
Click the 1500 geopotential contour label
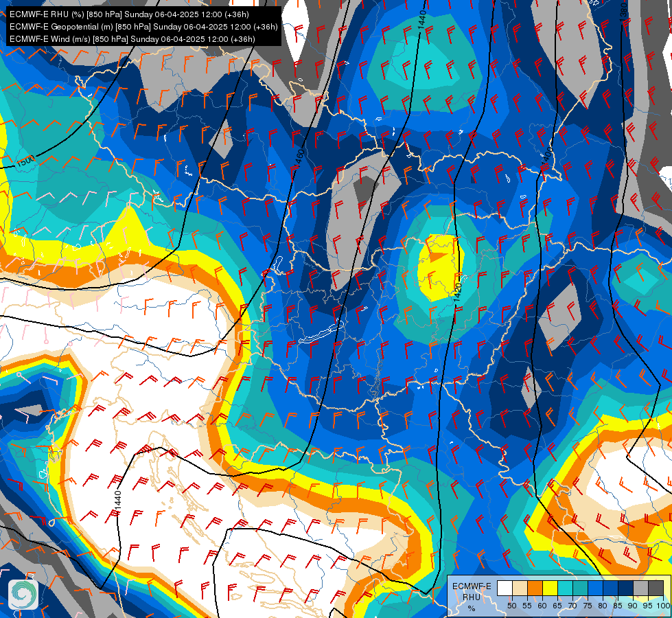click(x=25, y=161)
